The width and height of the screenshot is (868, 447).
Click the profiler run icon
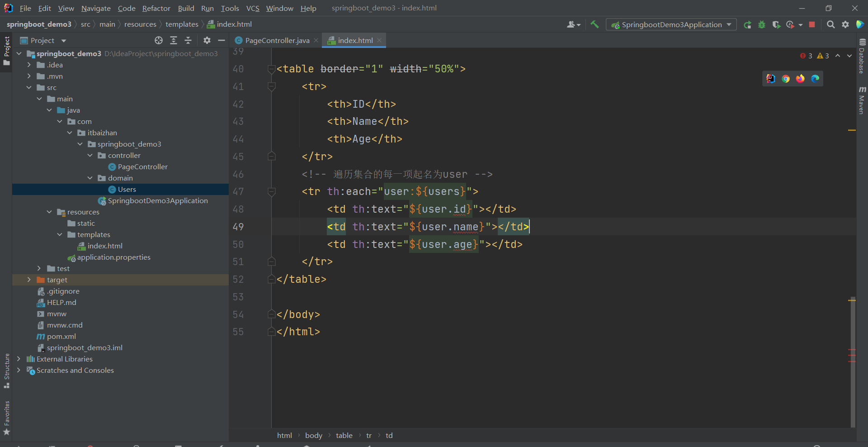[x=790, y=24]
